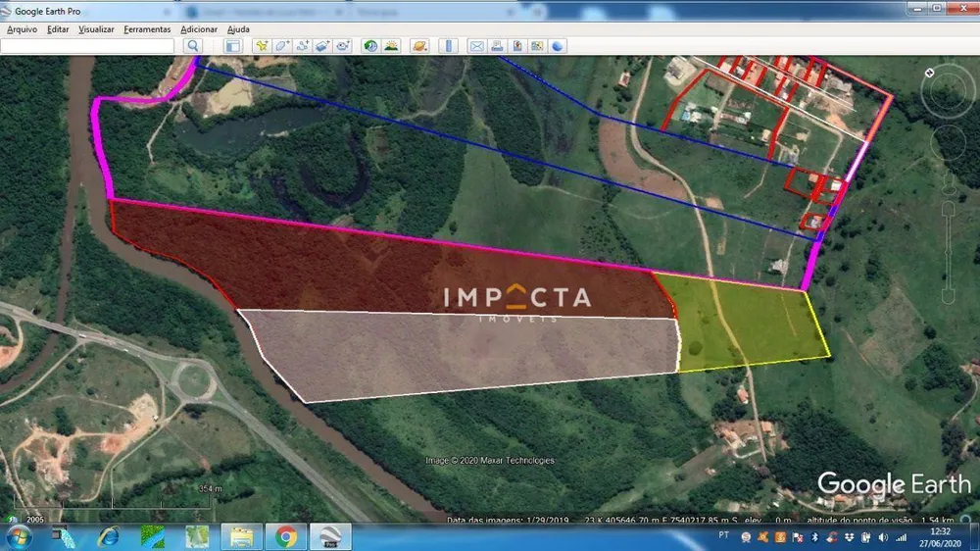
Task: Click the Maxar Technologies image credit
Action: point(490,461)
